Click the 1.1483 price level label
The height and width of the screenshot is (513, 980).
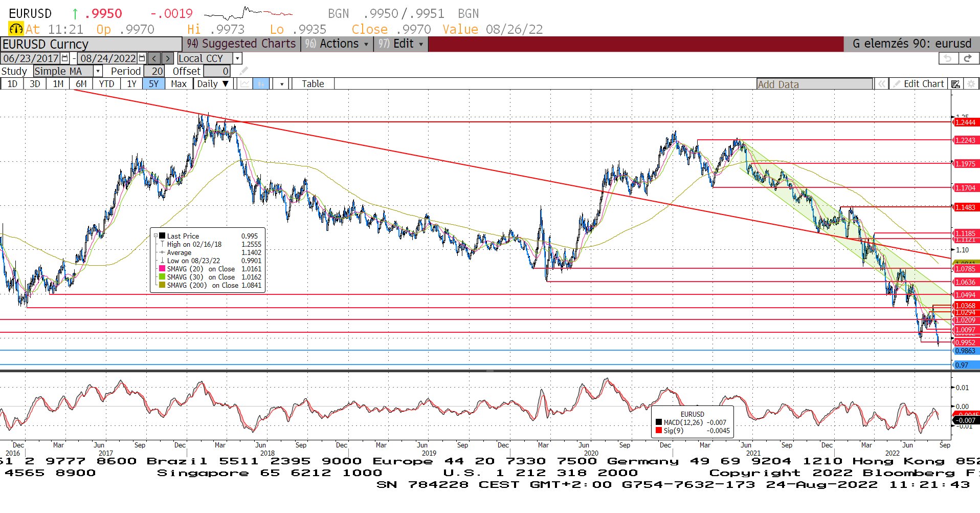pos(966,207)
